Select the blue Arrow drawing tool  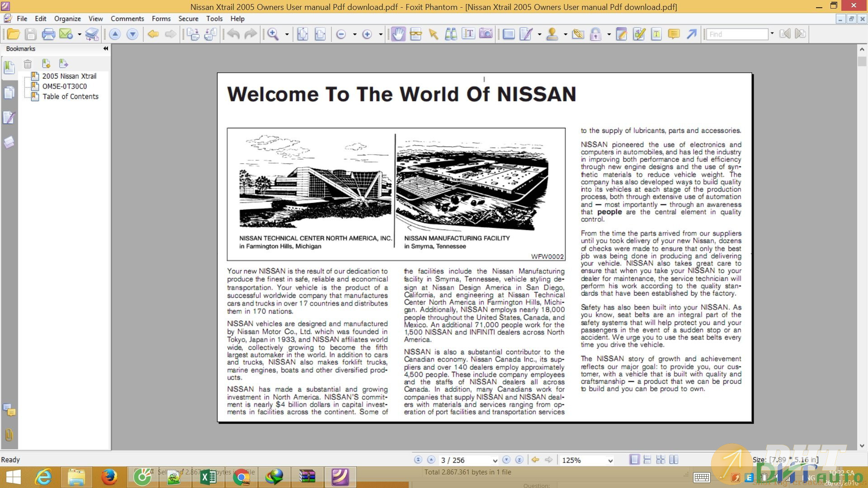[x=691, y=34]
